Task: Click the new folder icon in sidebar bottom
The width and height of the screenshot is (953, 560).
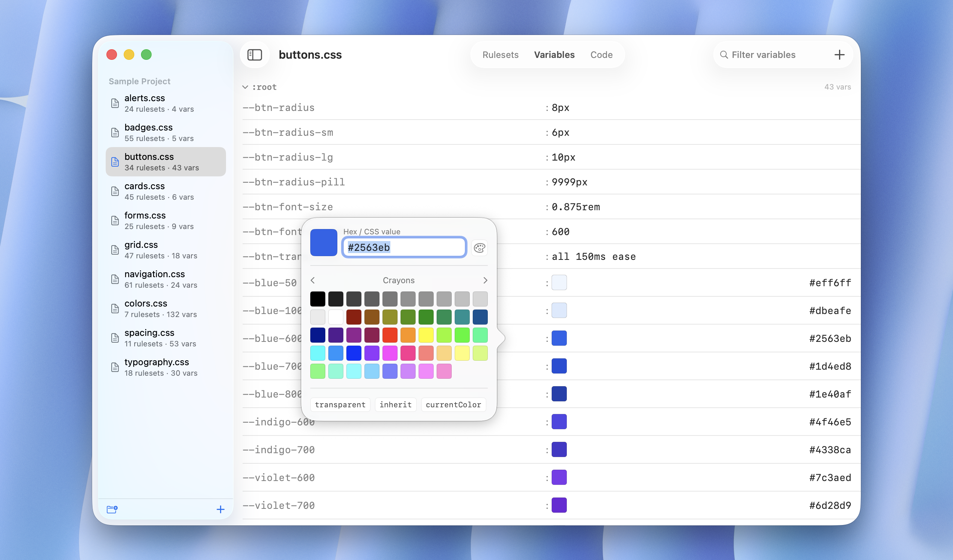Action: click(x=112, y=509)
